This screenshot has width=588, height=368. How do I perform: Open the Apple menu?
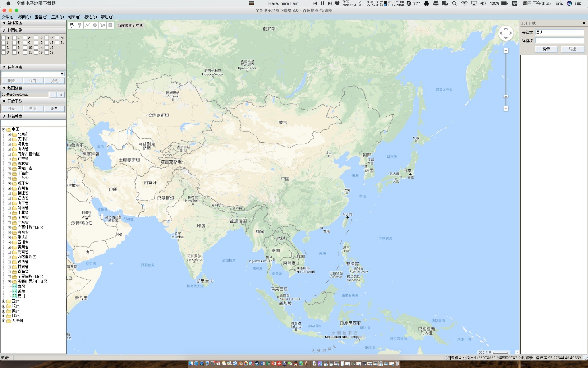pos(8,3)
